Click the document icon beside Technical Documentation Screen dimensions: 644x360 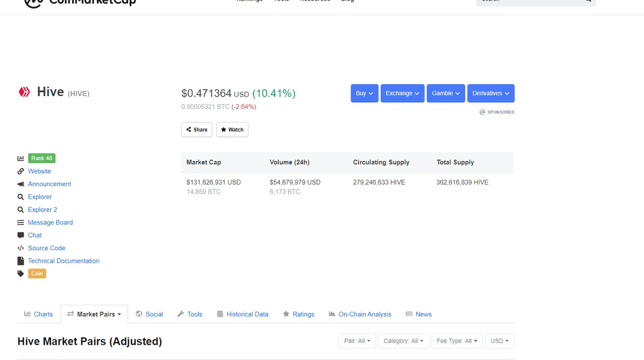(21, 261)
